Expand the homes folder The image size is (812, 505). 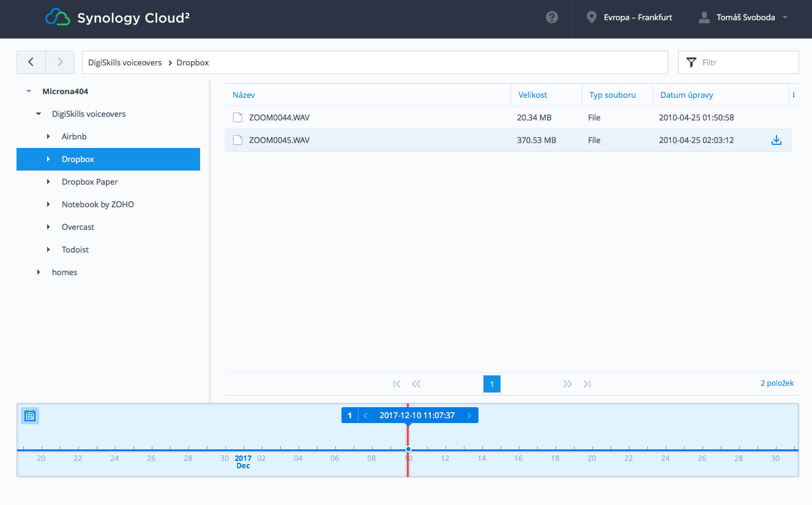pos(39,272)
